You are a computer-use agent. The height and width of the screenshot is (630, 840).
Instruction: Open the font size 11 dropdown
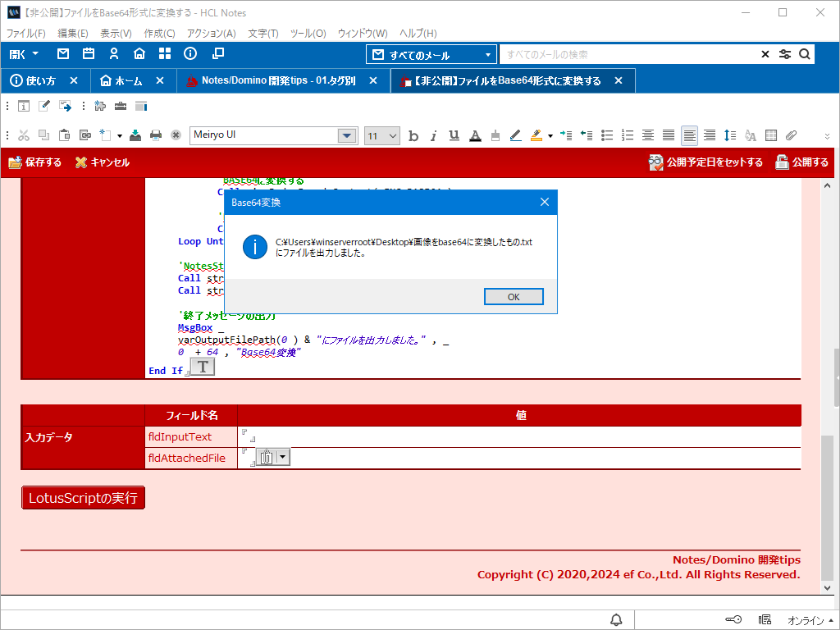(392, 136)
